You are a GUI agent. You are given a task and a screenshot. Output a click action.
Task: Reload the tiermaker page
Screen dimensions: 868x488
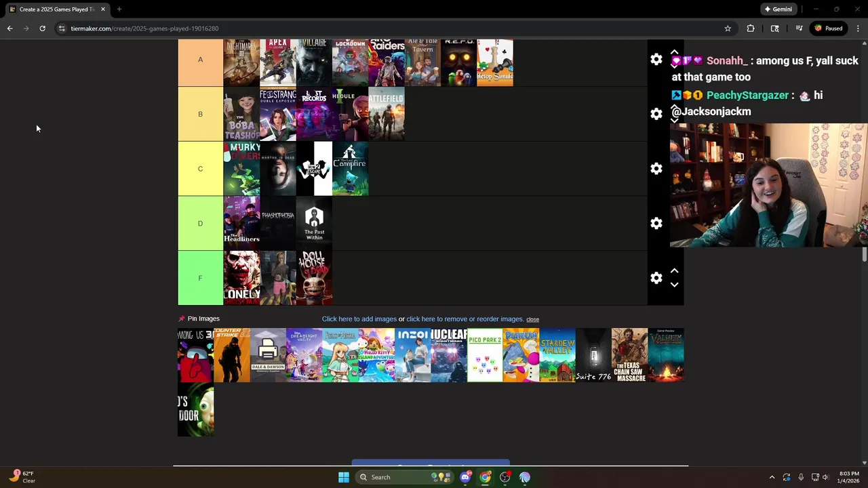coord(42,28)
